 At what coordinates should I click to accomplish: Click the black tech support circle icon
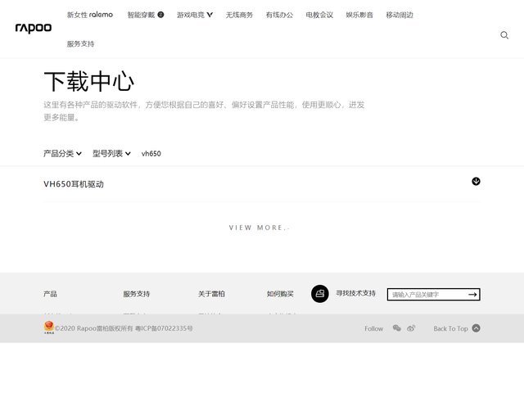(x=320, y=294)
